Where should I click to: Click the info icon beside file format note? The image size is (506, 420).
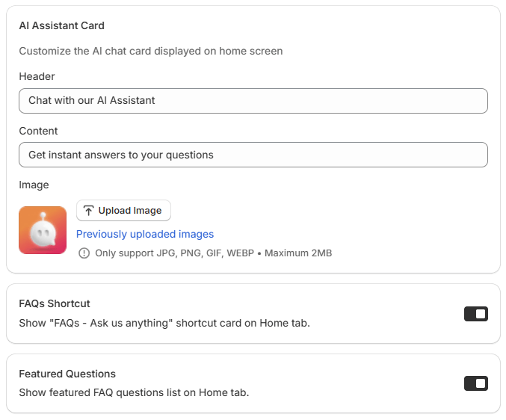(x=84, y=253)
